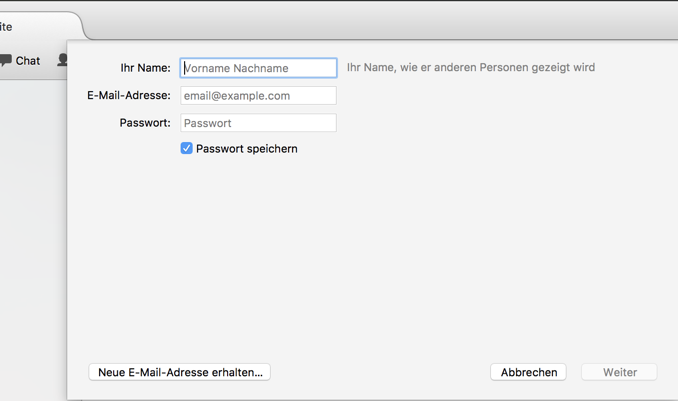The height and width of the screenshot is (401, 678).
Task: Click the Chat toolbar label
Action: [x=28, y=61]
